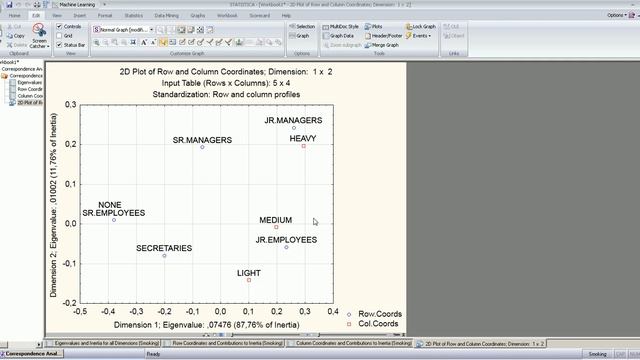Viewport: 640px width, 360px height.
Task: Click the Selection options icon
Action: [292, 27]
